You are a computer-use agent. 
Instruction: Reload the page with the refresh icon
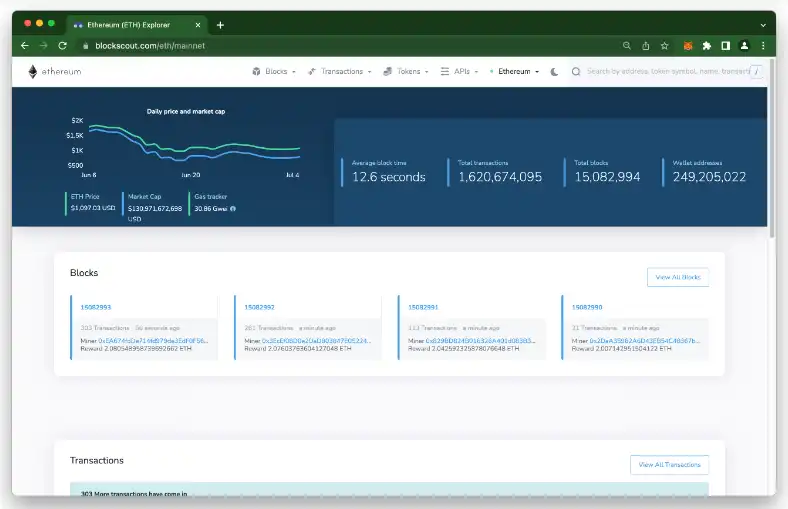pyautogui.click(x=62, y=46)
